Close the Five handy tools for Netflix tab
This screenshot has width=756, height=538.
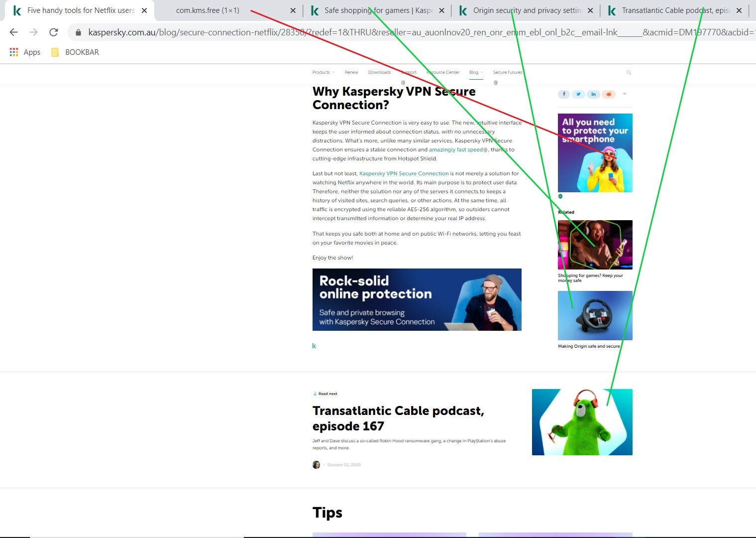[144, 10]
